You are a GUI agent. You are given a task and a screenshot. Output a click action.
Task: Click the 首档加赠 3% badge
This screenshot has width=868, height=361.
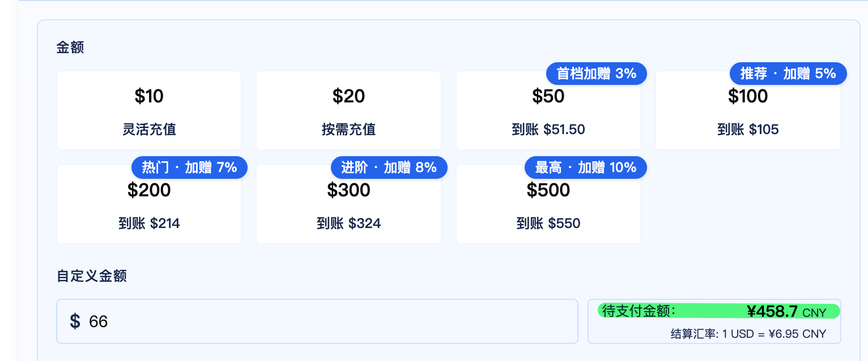[x=597, y=74]
